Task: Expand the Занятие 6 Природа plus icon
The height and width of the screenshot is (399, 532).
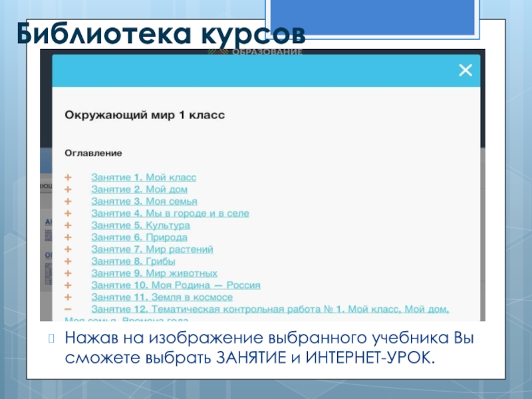Action: [68, 237]
